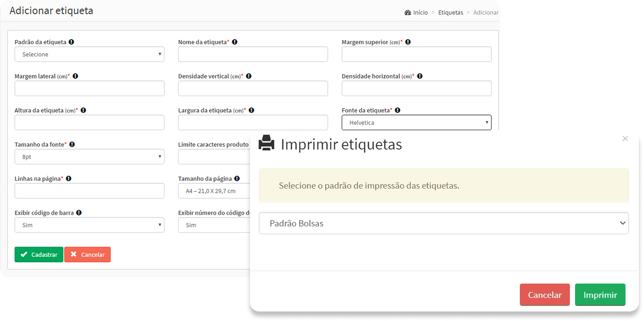
Task: Click the green Cadastrar button
Action: 39,255
